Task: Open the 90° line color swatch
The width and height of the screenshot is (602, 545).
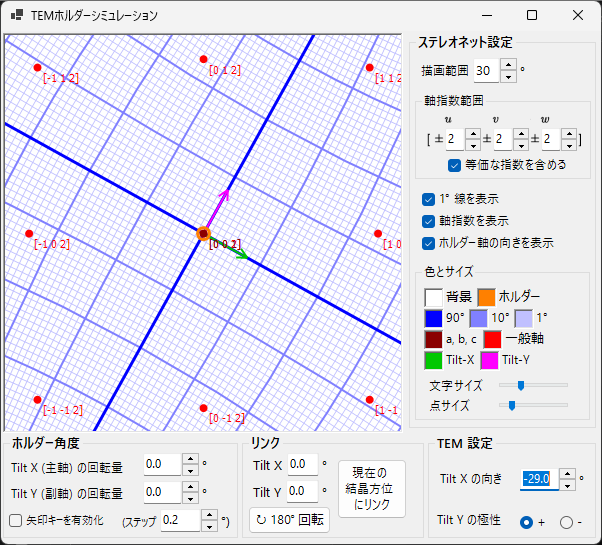Action: (x=433, y=319)
